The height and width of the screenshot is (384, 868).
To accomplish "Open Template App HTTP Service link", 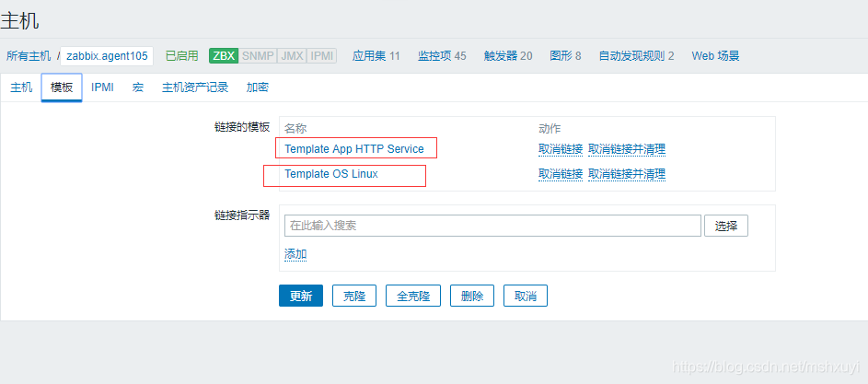I will pos(354,148).
